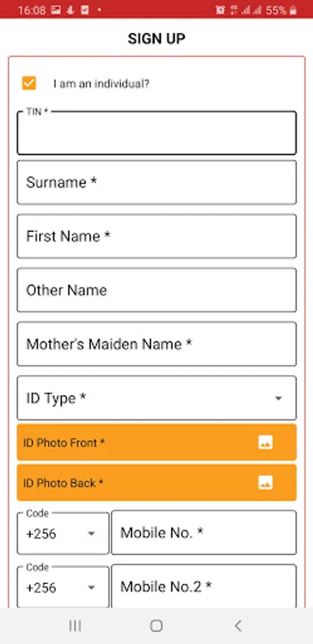Uncheck the 'I am an individual?' checkbox

tap(29, 83)
